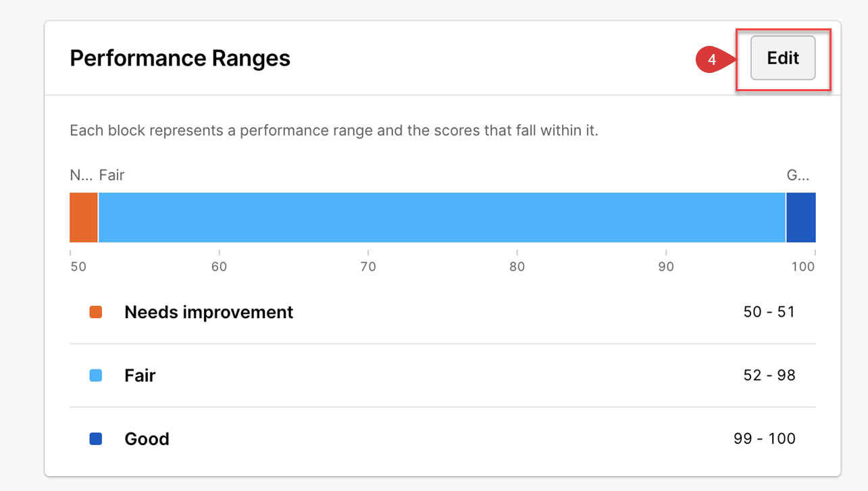Select the bold Fair legend label
The width and height of the screenshot is (868, 491).
pos(140,376)
